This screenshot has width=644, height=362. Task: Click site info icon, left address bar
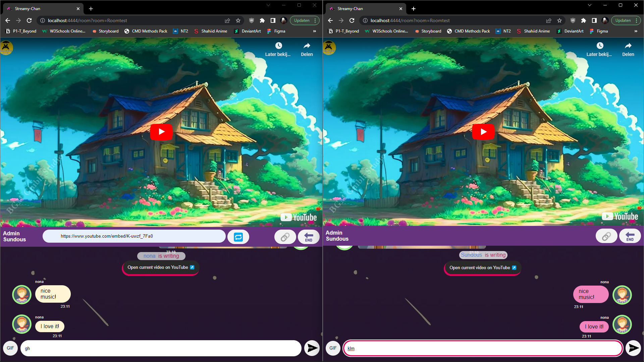43,20
